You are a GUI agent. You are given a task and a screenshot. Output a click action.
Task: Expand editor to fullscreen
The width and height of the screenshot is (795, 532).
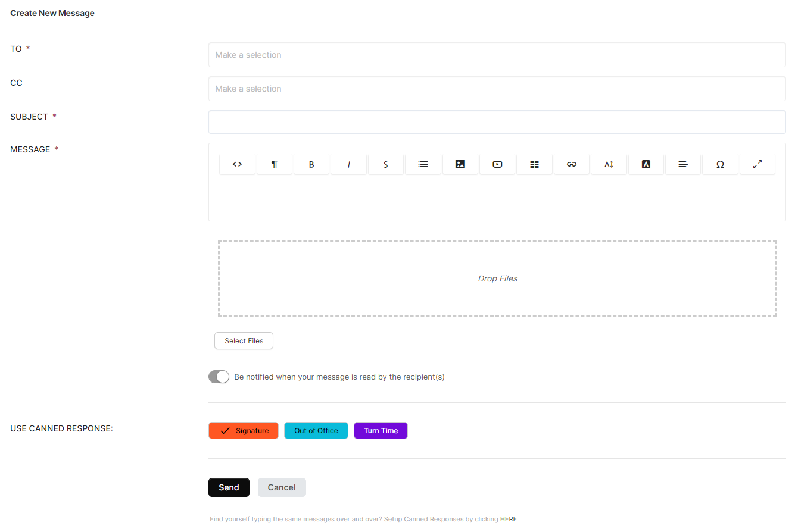click(x=757, y=164)
